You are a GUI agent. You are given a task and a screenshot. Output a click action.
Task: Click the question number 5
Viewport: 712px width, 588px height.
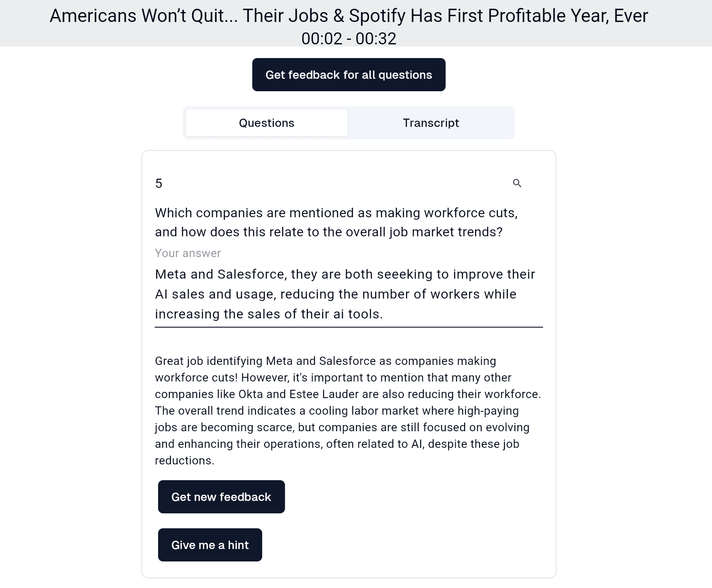pyautogui.click(x=159, y=183)
